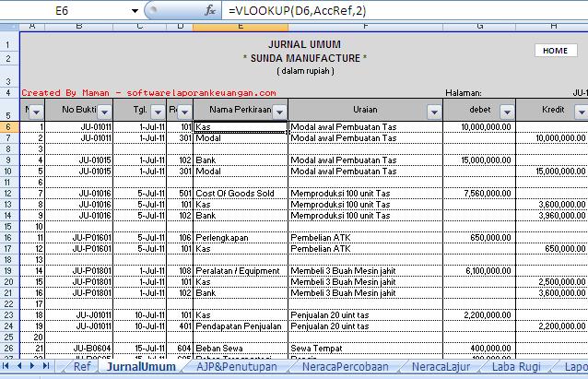Click the insert function fx icon
Image resolution: width=588 pixels, height=379 pixels.
point(210,11)
